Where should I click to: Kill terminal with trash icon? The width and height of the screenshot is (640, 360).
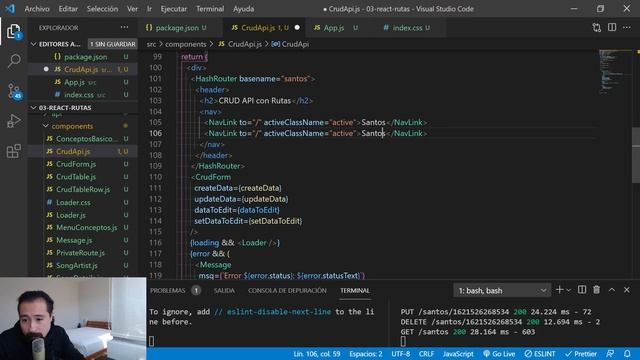(597, 290)
